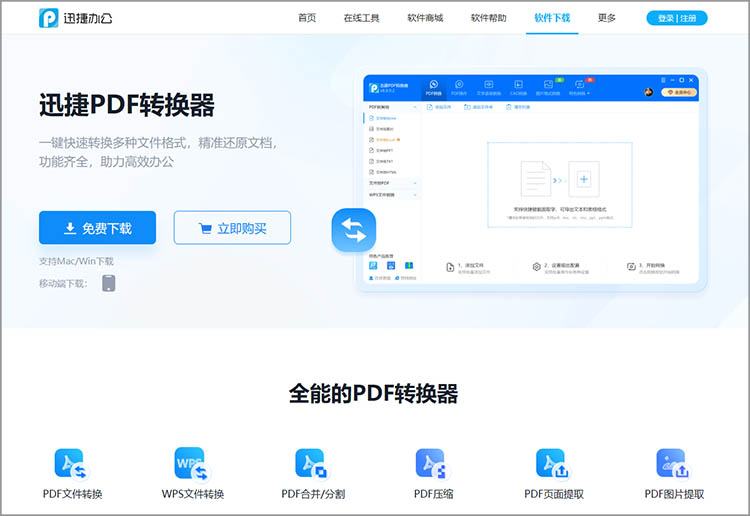Click 在线客服 link in app preview
This screenshot has height=516, width=750.
pos(380,278)
